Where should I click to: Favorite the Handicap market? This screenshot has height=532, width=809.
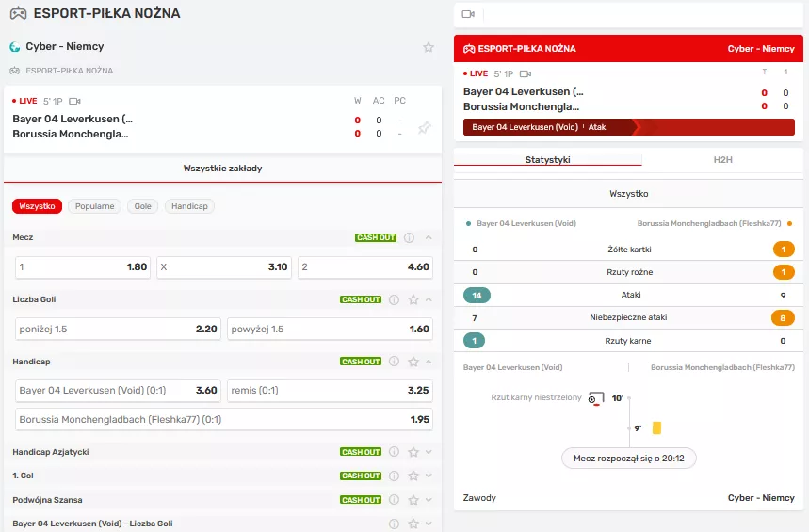point(413,362)
